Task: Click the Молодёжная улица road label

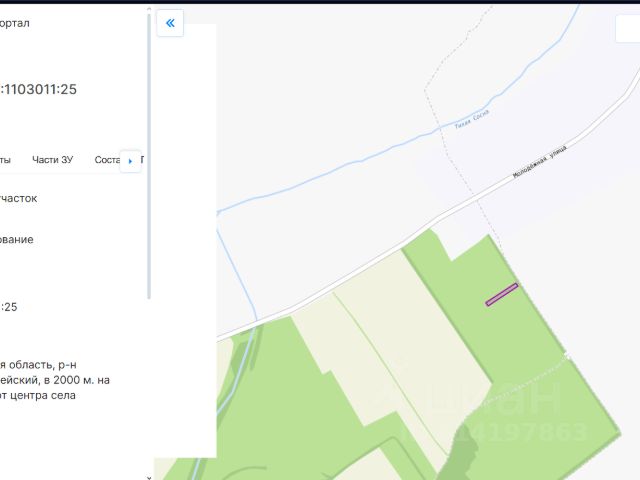Action: tap(540, 162)
